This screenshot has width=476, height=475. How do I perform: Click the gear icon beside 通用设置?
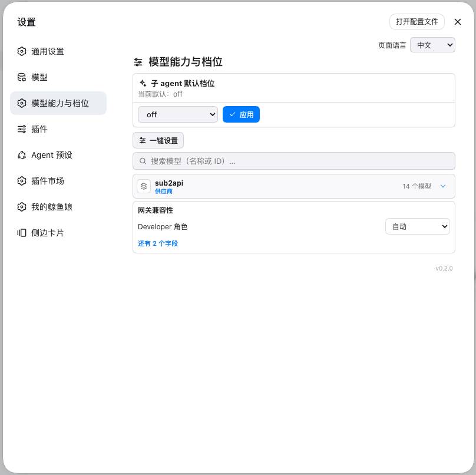tap(22, 51)
